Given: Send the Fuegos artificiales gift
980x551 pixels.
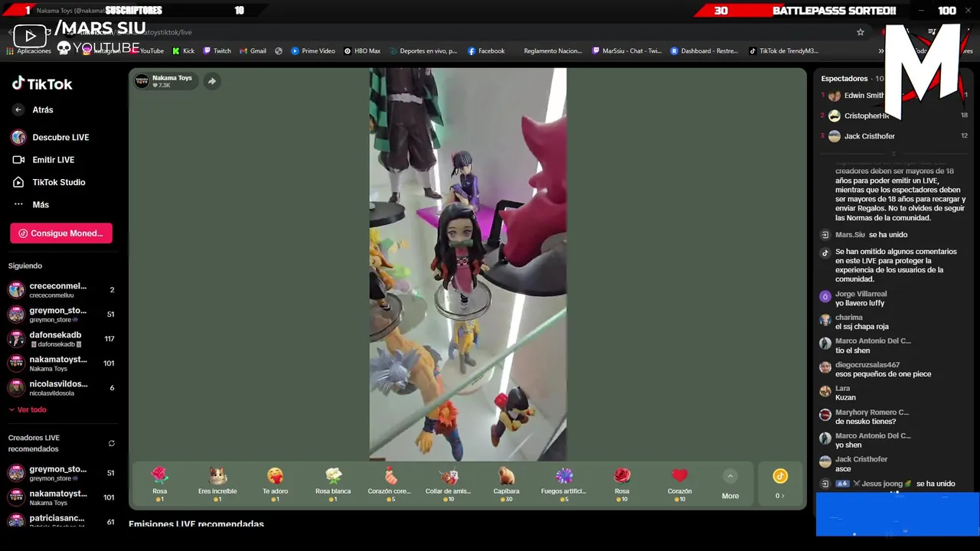Looking at the screenshot, I should [x=563, y=484].
